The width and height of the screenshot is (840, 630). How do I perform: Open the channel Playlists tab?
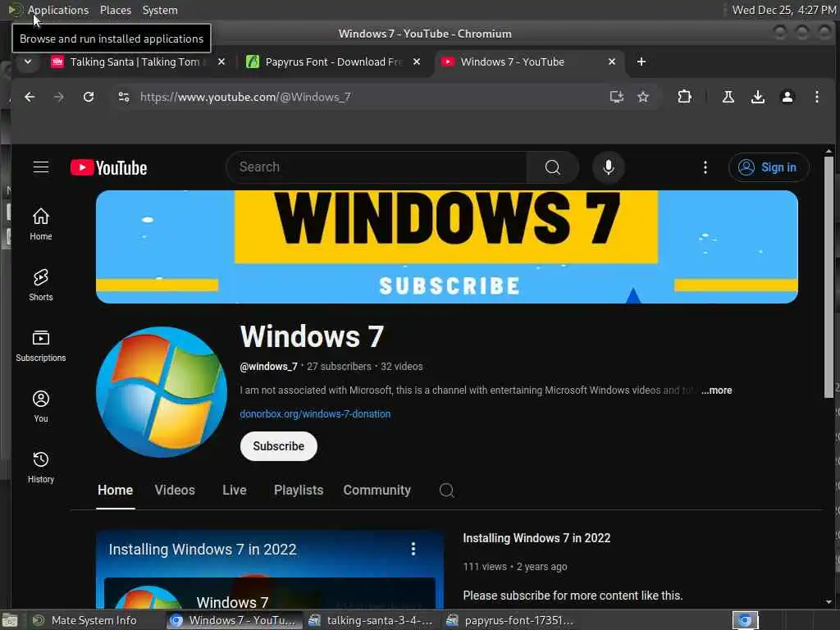pyautogui.click(x=299, y=490)
